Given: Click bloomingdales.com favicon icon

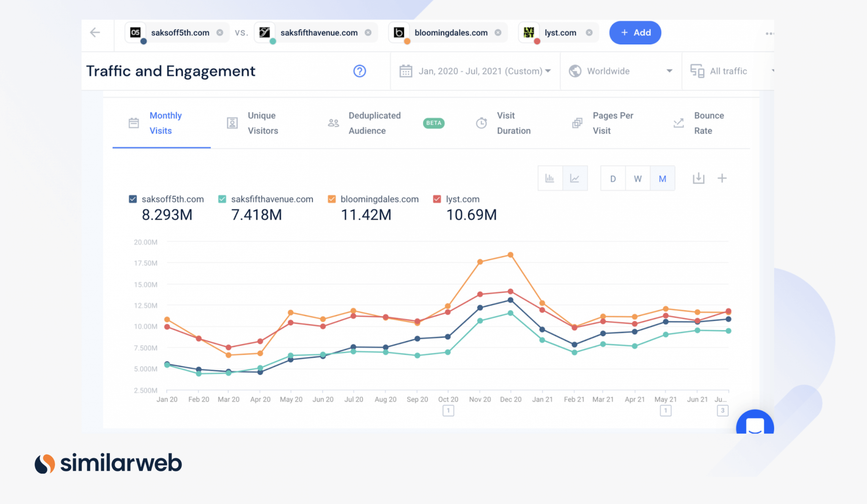Looking at the screenshot, I should point(399,32).
